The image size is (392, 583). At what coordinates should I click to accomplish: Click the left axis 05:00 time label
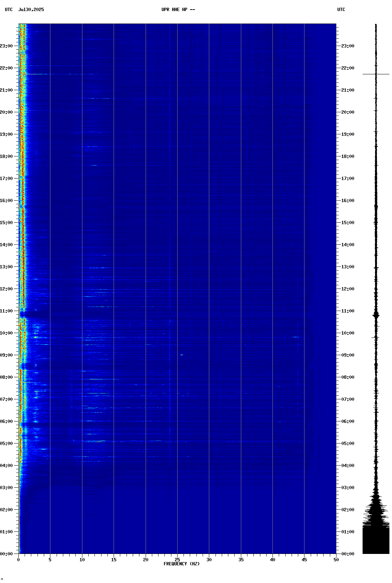coord(6,444)
